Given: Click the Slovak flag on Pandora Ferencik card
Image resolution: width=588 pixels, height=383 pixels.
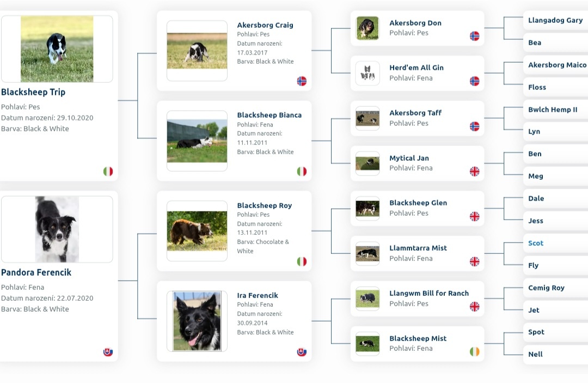Looking at the screenshot, I should click(x=108, y=351).
